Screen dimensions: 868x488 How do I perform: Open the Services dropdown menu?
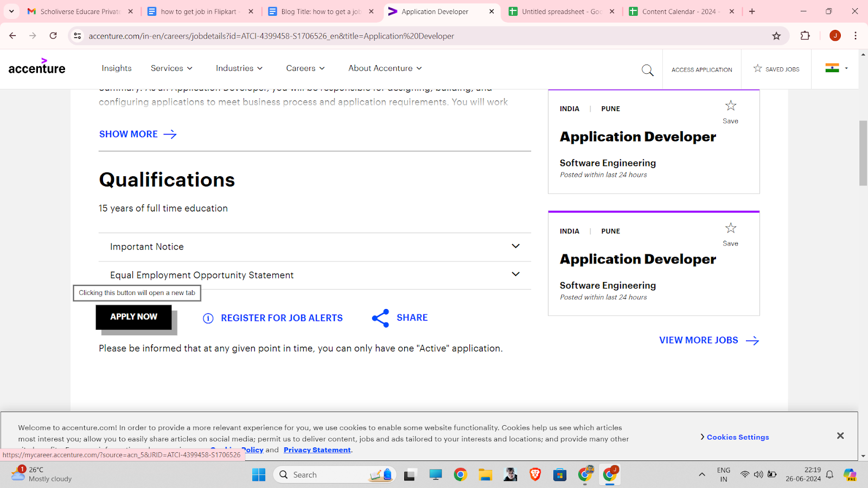pos(171,68)
